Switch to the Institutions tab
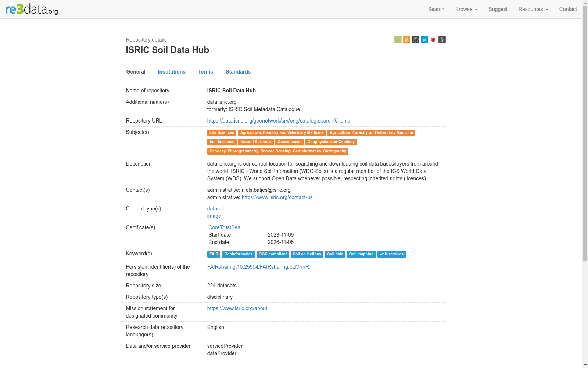Screen dimensions: 588x368 coord(172,72)
